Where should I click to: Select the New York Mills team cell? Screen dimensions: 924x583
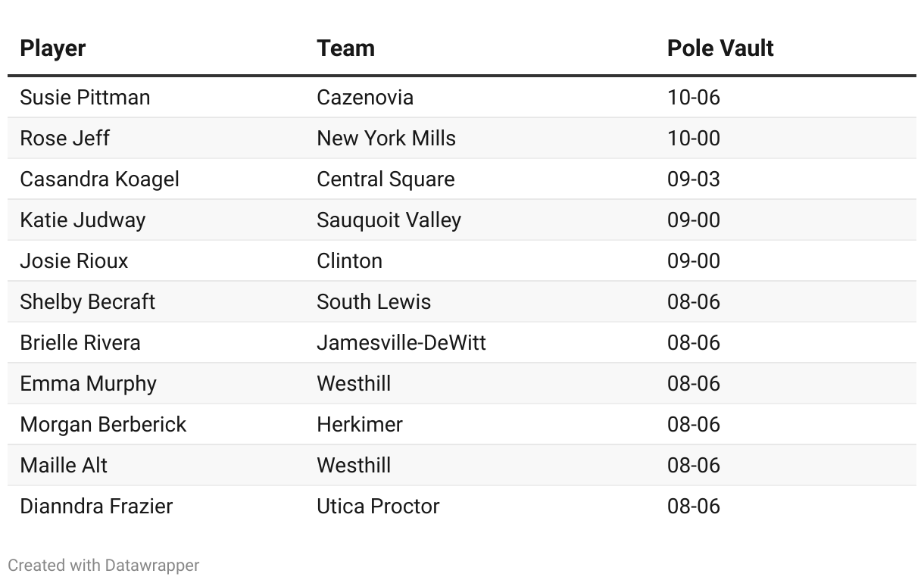click(386, 139)
